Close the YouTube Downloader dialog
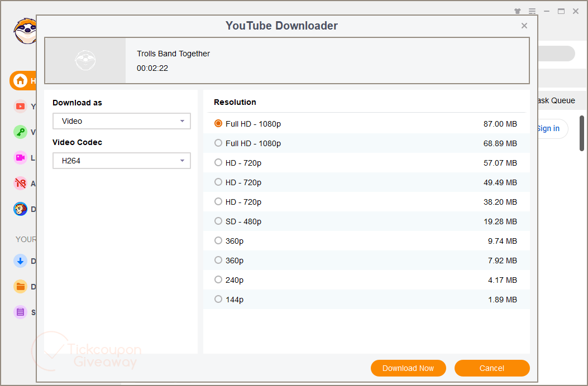Screen dimensions: 588x386 [524, 26]
